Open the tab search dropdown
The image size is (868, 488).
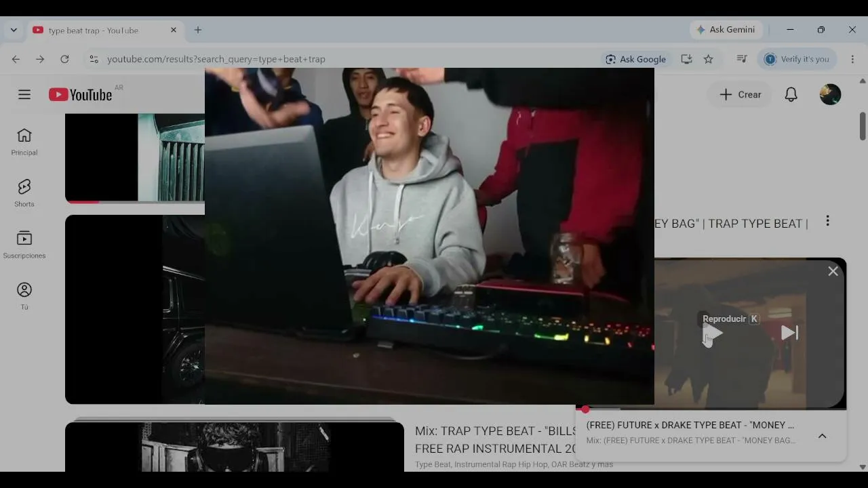[x=14, y=30]
